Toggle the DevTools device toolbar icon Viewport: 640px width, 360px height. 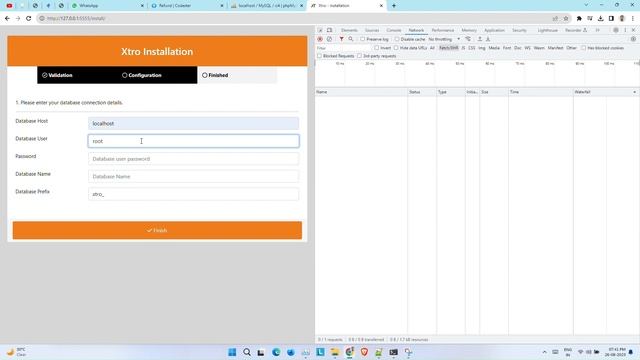329,30
